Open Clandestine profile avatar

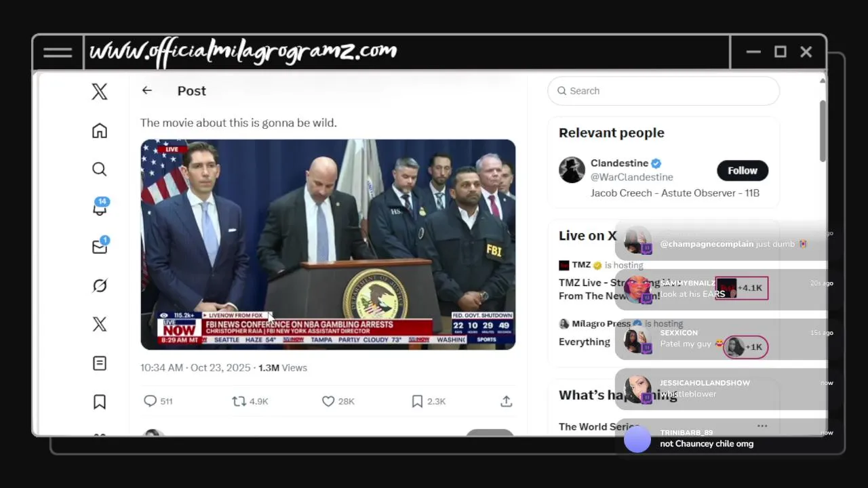(x=572, y=170)
